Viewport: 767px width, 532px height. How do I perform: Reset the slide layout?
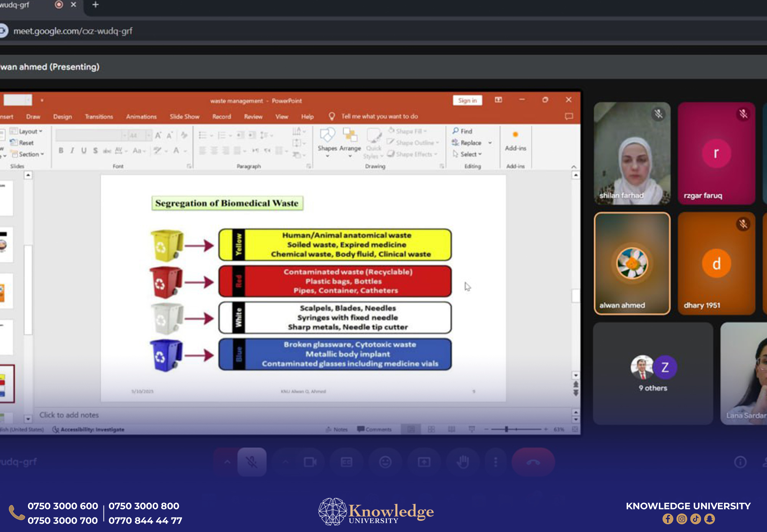click(22, 143)
